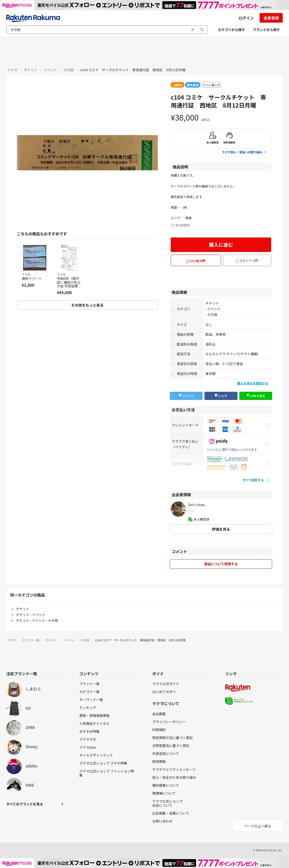Screen dimensions: 289x868
Task: Go to the チケット breadcrumb at the top
Action: click(30, 70)
